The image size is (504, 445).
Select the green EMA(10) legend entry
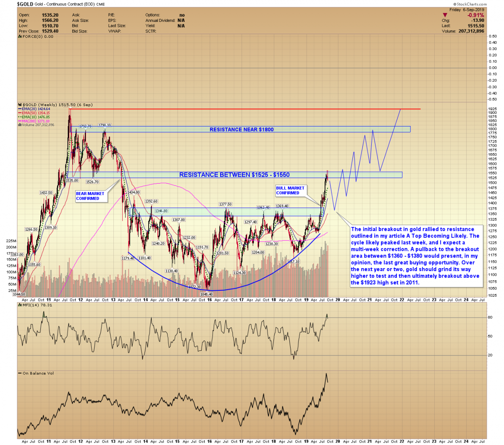coord(36,117)
